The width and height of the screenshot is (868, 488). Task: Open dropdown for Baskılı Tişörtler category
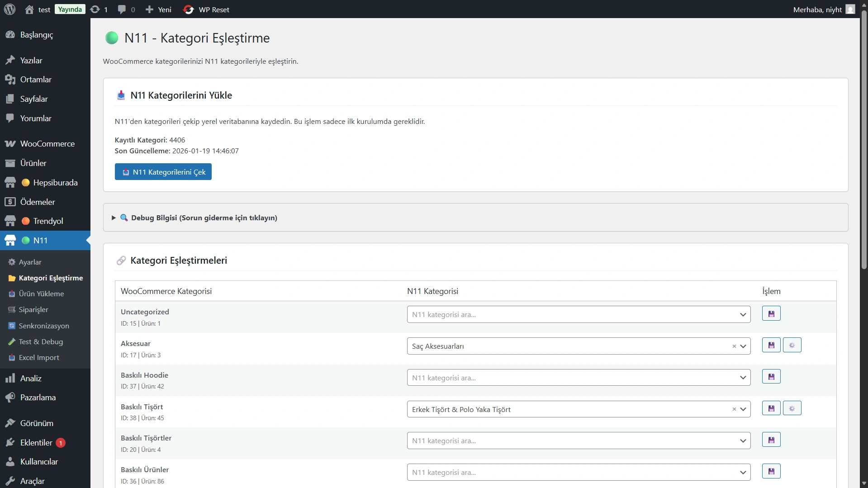tap(578, 441)
